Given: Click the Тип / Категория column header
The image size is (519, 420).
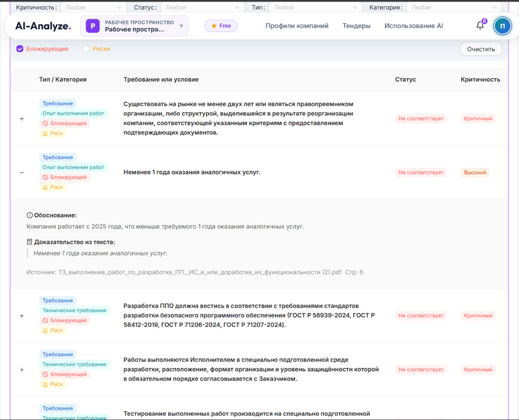Looking at the screenshot, I should (x=63, y=80).
